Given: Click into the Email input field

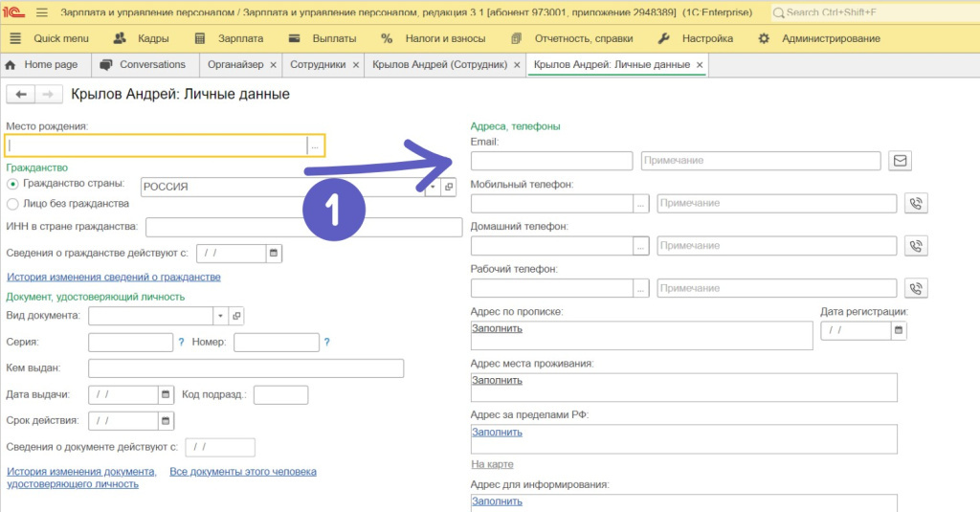Looking at the screenshot, I should [x=551, y=161].
